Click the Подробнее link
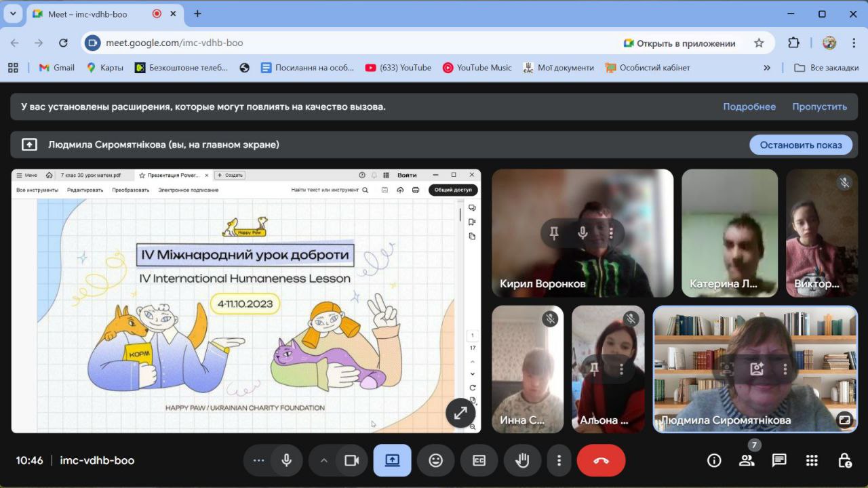Screen dimensions: 868x488 click(749, 106)
